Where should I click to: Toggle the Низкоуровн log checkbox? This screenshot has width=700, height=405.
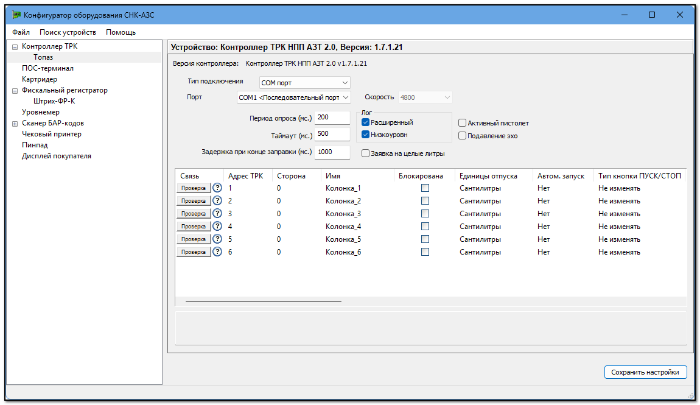pos(366,134)
